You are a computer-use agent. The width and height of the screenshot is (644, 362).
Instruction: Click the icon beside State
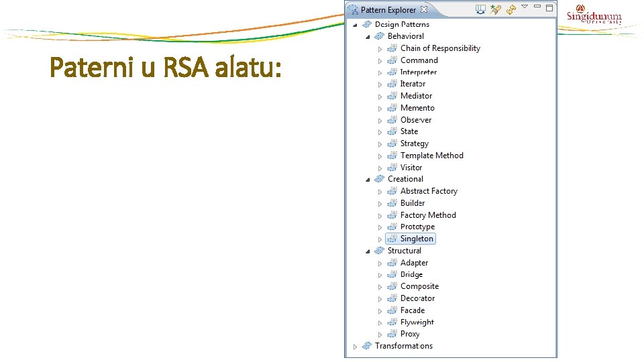click(x=392, y=131)
